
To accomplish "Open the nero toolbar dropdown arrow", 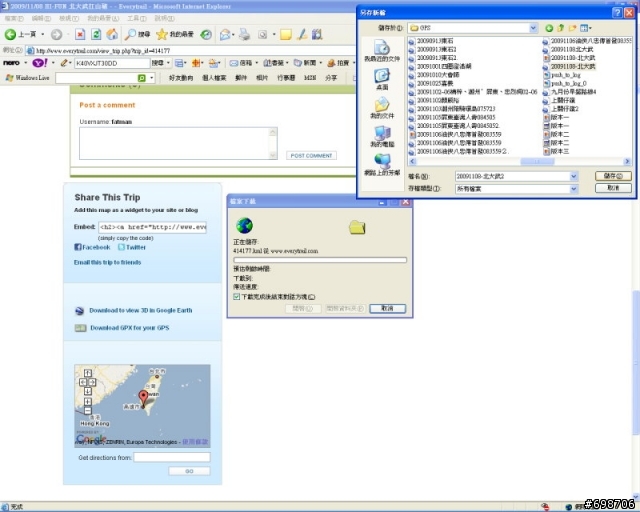I will [x=25, y=63].
